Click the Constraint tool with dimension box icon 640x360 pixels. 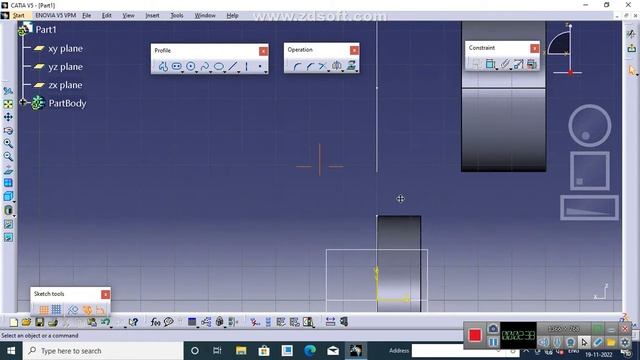490,64
